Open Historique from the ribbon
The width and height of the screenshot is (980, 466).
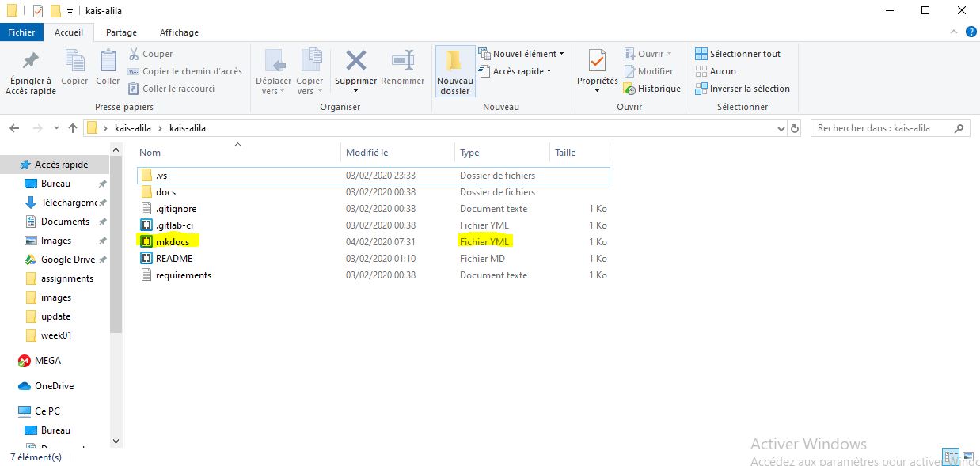(x=651, y=89)
